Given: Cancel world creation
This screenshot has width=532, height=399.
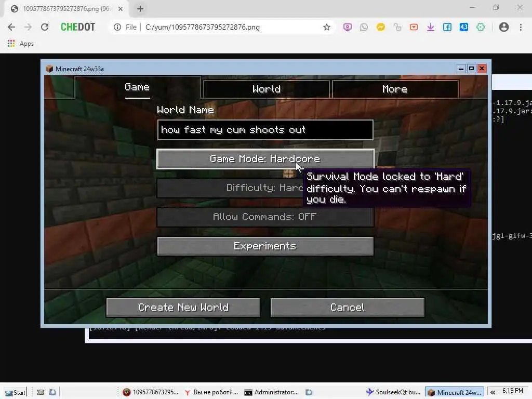Looking at the screenshot, I should pyautogui.click(x=348, y=308).
